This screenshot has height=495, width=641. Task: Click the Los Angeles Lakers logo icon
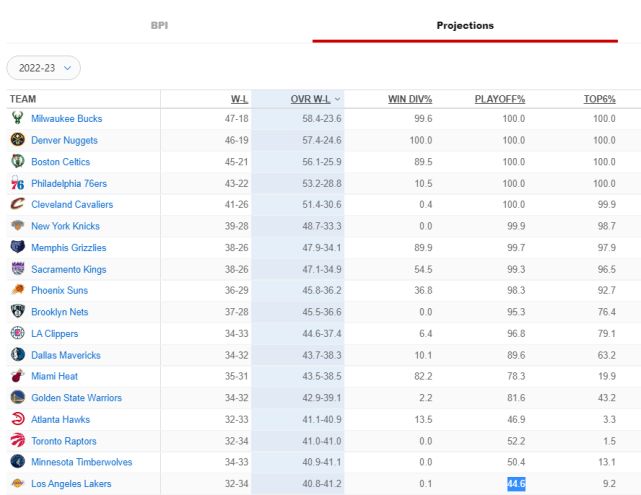click(17, 483)
